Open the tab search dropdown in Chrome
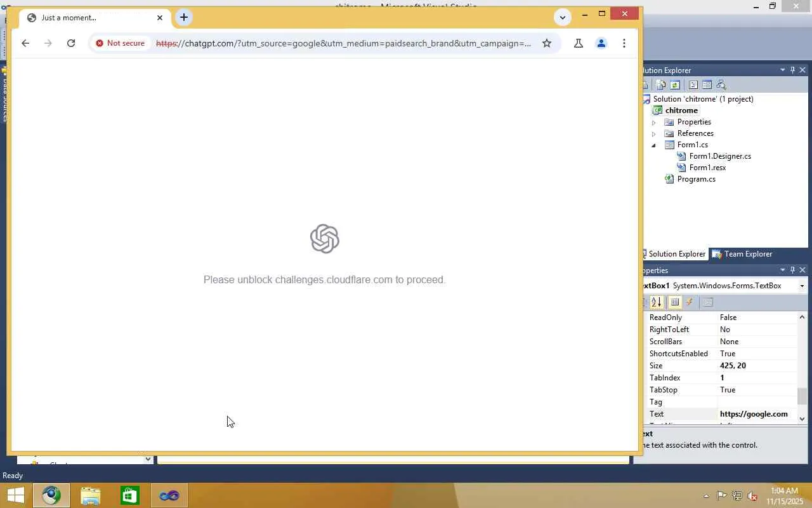Viewport: 812px width, 508px height. pos(563,17)
